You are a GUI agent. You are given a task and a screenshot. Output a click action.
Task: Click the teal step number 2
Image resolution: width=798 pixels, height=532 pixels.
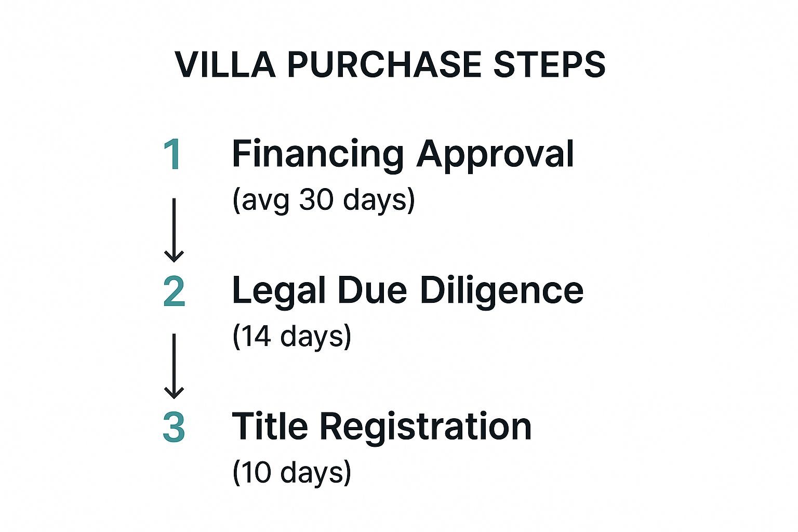point(174,291)
